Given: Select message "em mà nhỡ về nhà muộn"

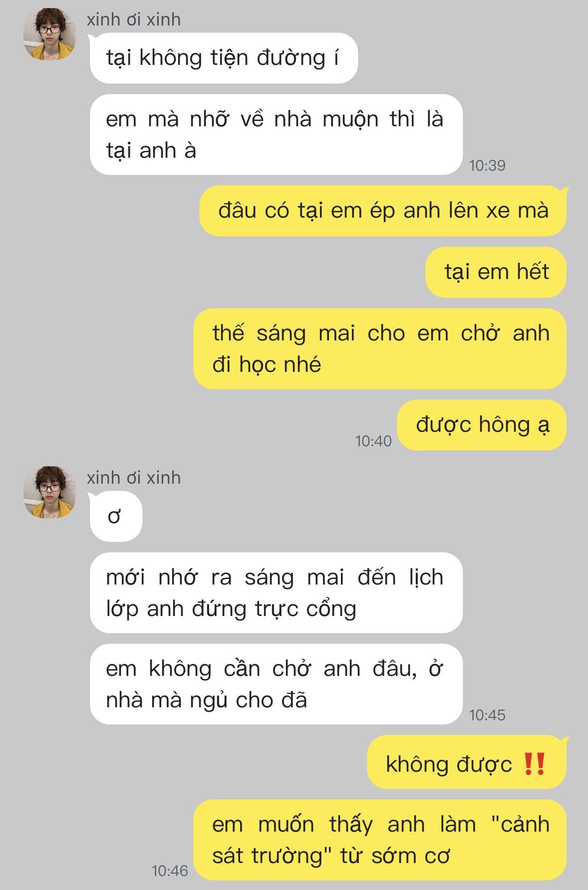Looking at the screenshot, I should (x=276, y=135).
